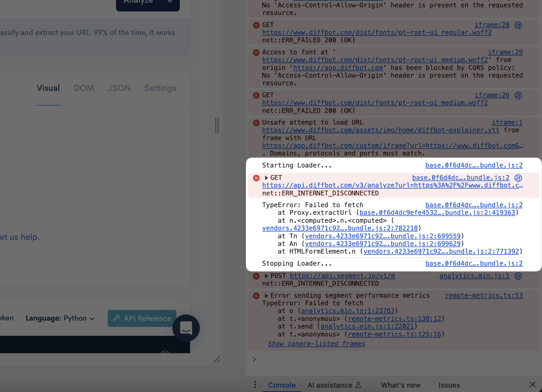Grab the panel resize handle bars
The image size is (542, 392).
point(217,125)
